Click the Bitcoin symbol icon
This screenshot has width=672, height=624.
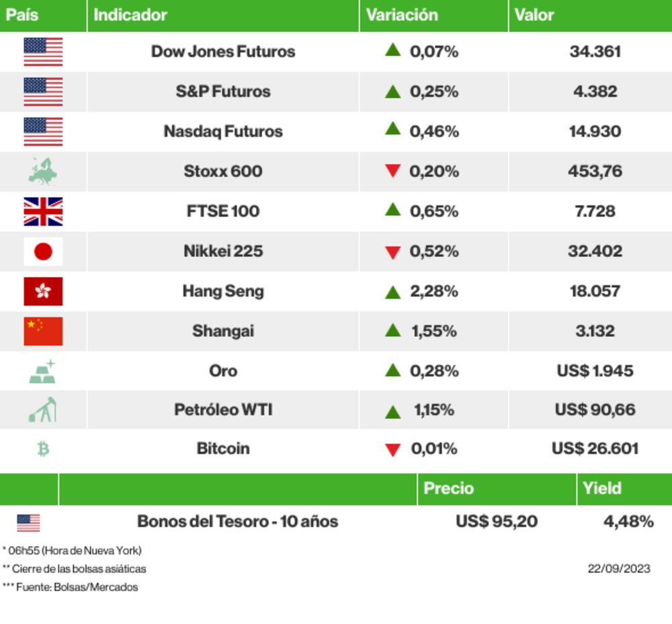tap(43, 448)
